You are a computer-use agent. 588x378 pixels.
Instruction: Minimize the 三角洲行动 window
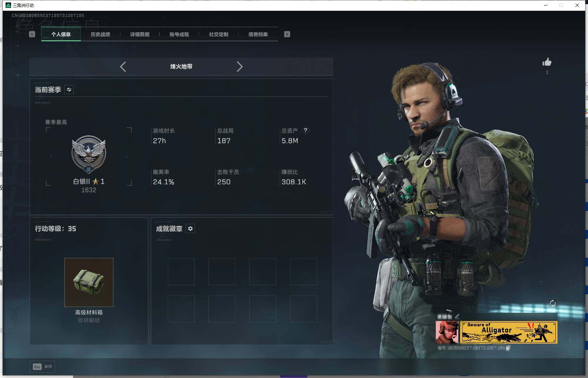[546, 5]
